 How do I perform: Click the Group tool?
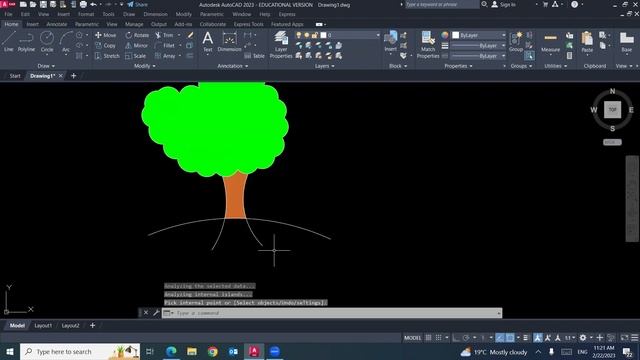(516, 42)
